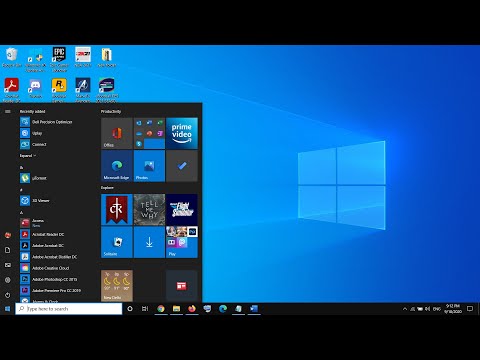Open Recycle Bin on the desktop

12,57
